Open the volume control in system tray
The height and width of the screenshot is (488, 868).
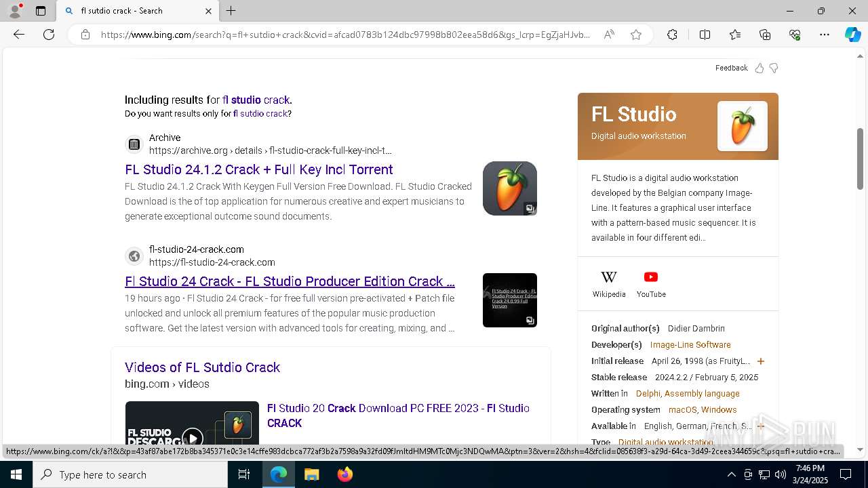tap(780, 474)
